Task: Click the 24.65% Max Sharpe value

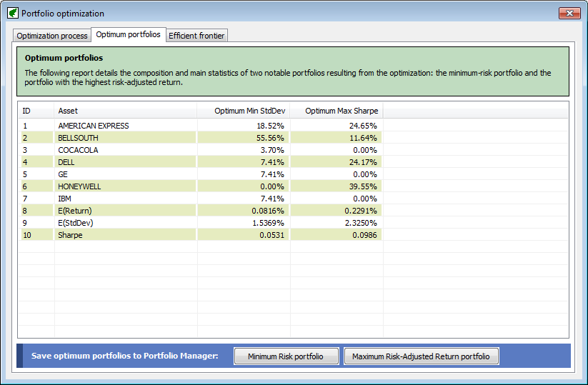Action: [363, 126]
